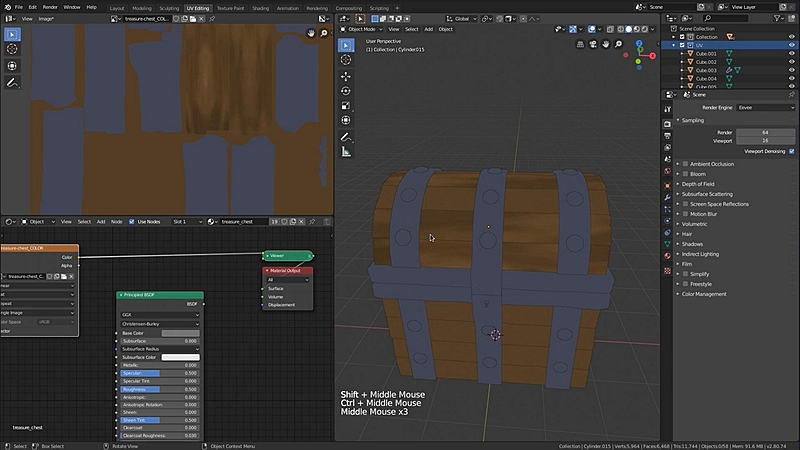Open GGX distribution dropdown in Principled BSDF
Viewport: 800px width, 450px height.
(160, 315)
